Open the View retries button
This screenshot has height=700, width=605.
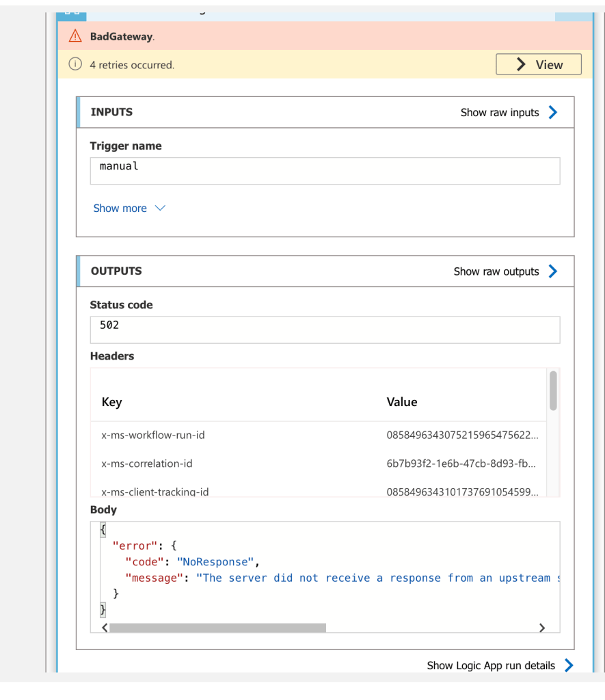pyautogui.click(x=539, y=64)
